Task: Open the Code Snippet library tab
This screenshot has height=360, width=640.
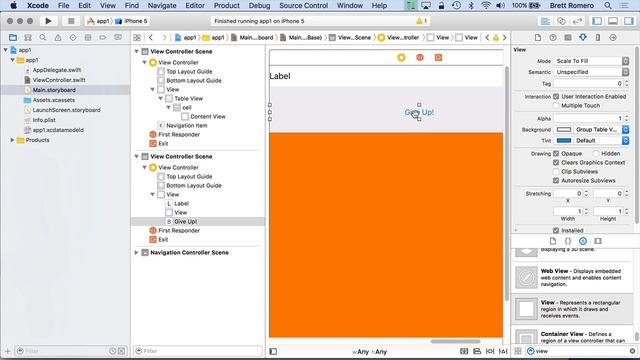Action: pyautogui.click(x=568, y=241)
